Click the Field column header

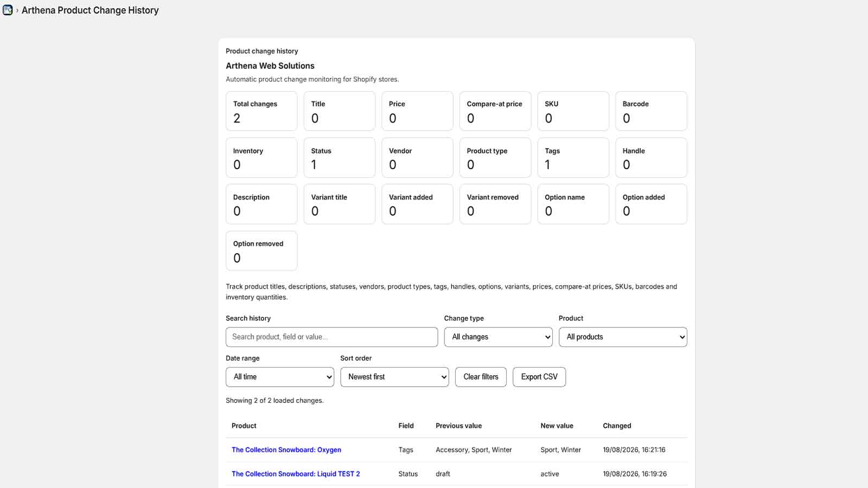tap(406, 426)
